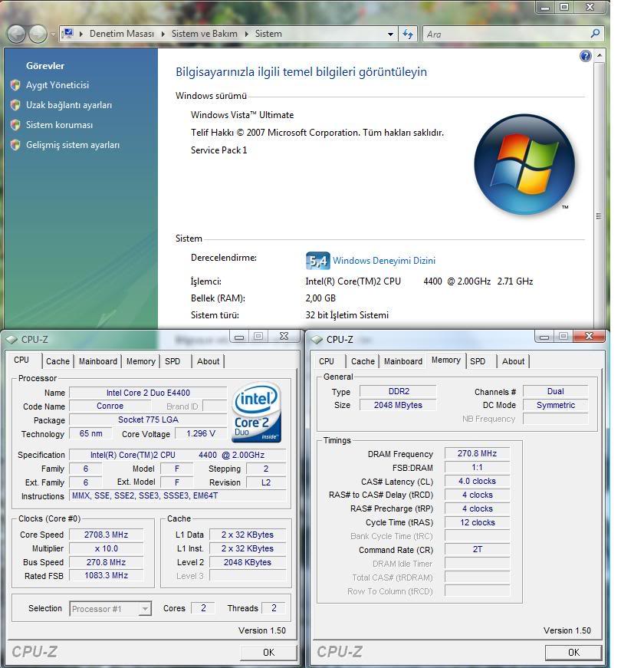644x668 pixels.
Task: Click the 5,4 Windows Experience rating badge
Action: (x=317, y=261)
